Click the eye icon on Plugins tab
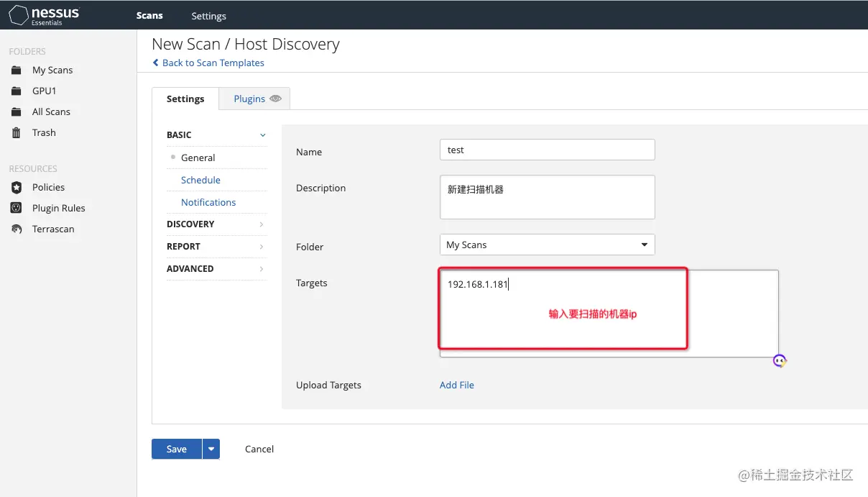This screenshot has width=868, height=497. click(276, 99)
